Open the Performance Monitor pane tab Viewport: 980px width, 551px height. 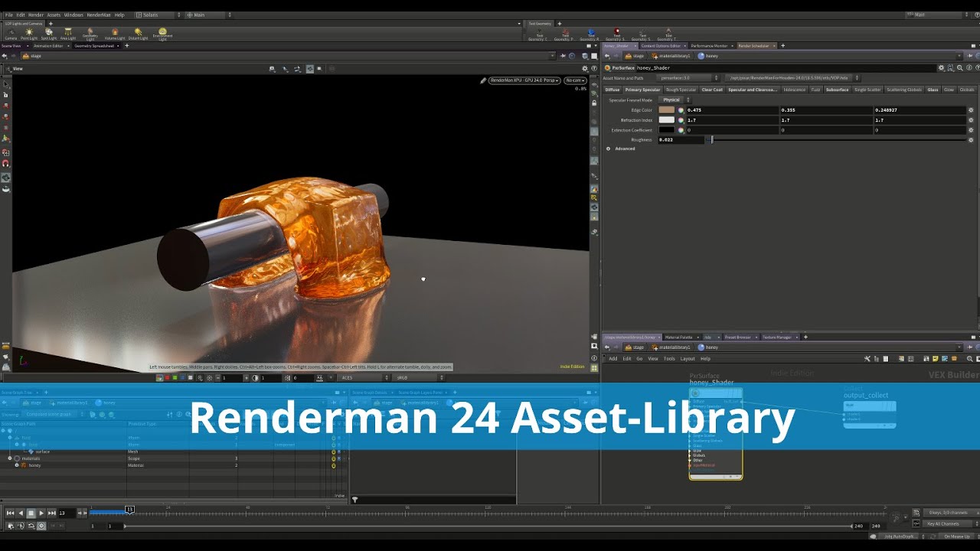click(x=709, y=46)
